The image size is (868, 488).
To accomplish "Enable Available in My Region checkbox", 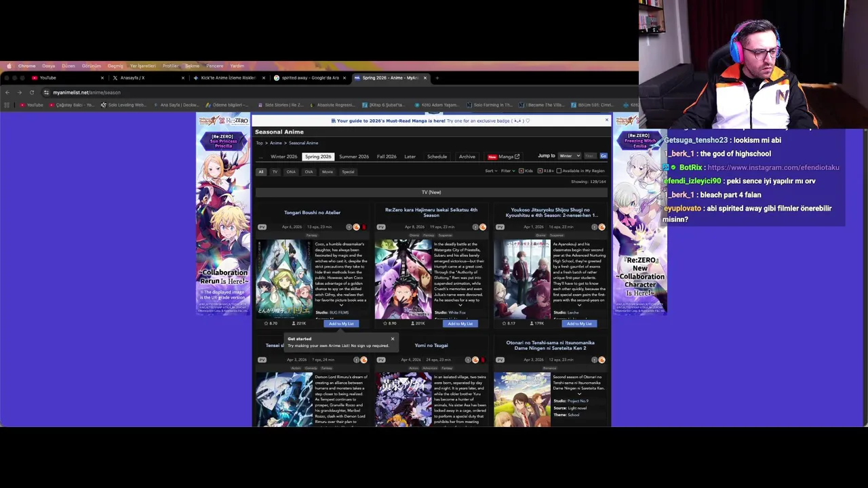I will coord(559,171).
